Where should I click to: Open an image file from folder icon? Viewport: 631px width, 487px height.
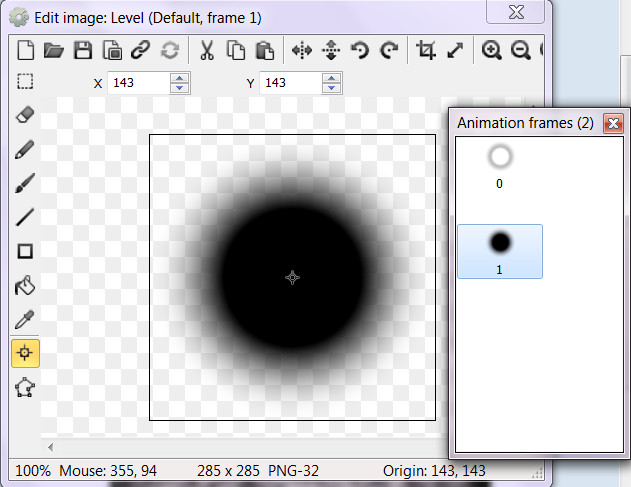[54, 50]
